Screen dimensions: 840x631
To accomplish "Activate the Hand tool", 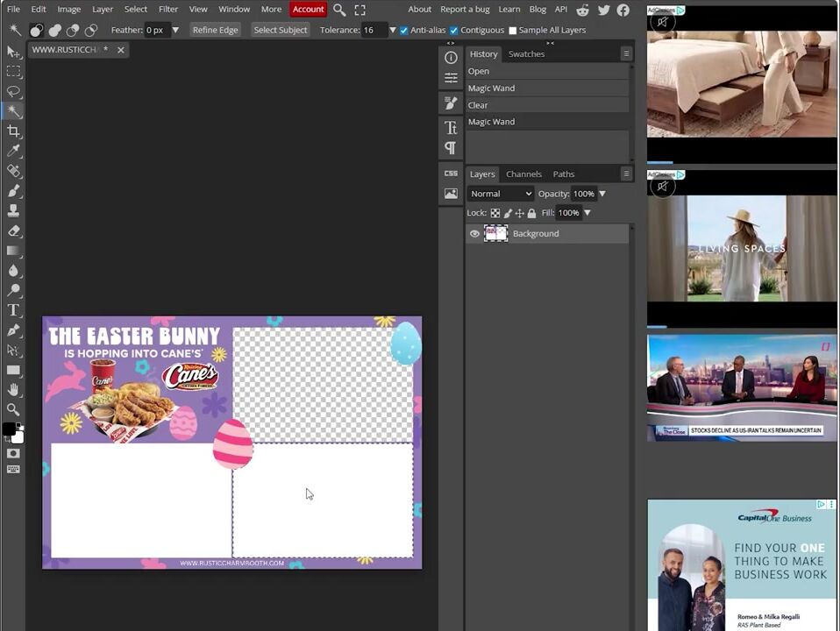I will (13, 389).
